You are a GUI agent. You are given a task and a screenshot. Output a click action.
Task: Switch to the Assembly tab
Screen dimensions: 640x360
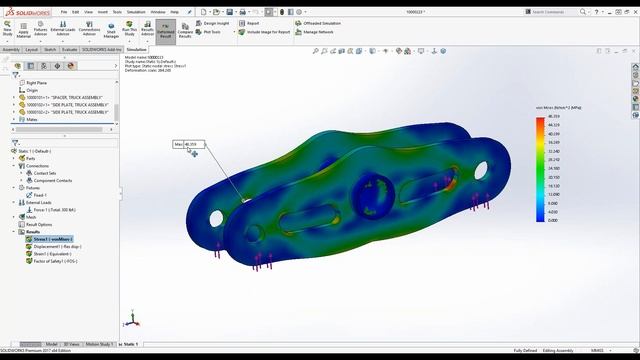11,49
